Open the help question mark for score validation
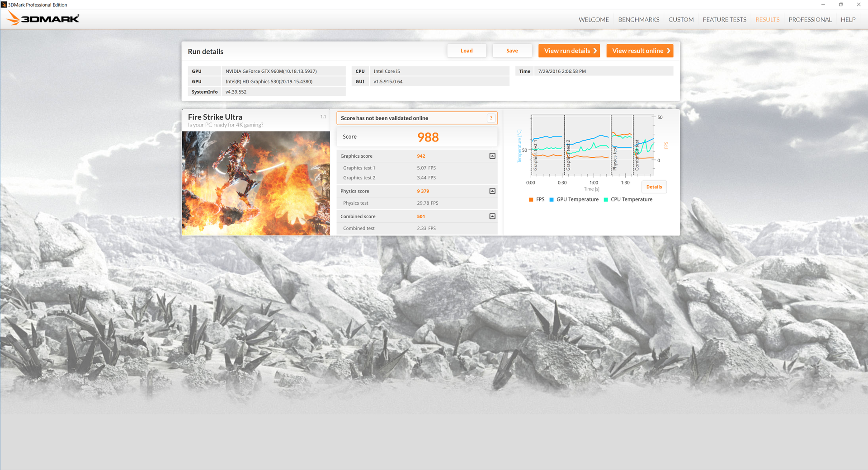 [x=491, y=118]
